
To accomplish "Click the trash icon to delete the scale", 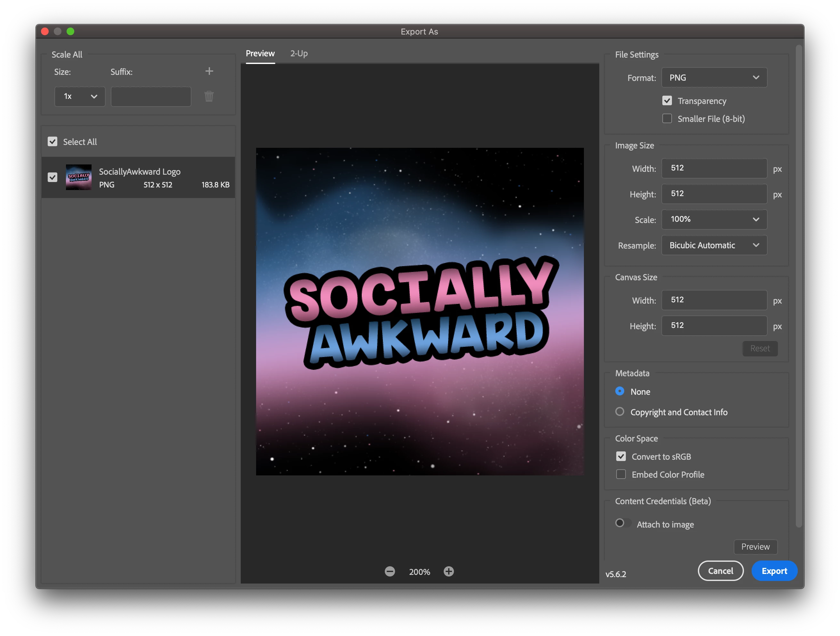I will point(209,96).
